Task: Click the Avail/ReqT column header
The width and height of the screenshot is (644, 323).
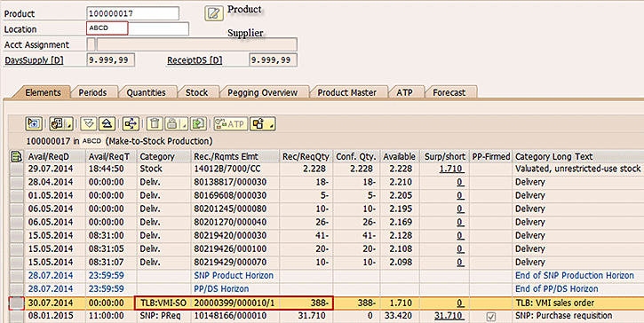Action: pos(111,156)
